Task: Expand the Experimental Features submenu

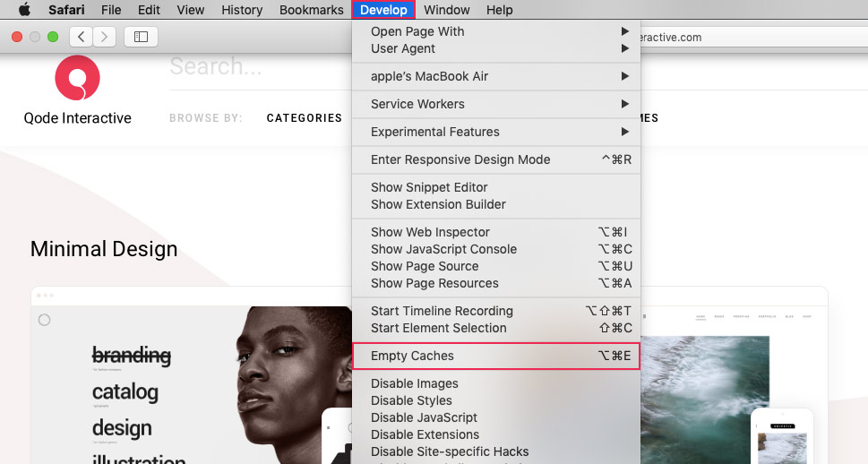Action: pos(496,132)
